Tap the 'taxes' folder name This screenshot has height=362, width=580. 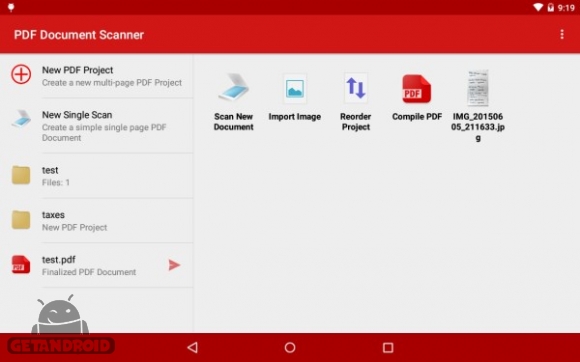53,215
